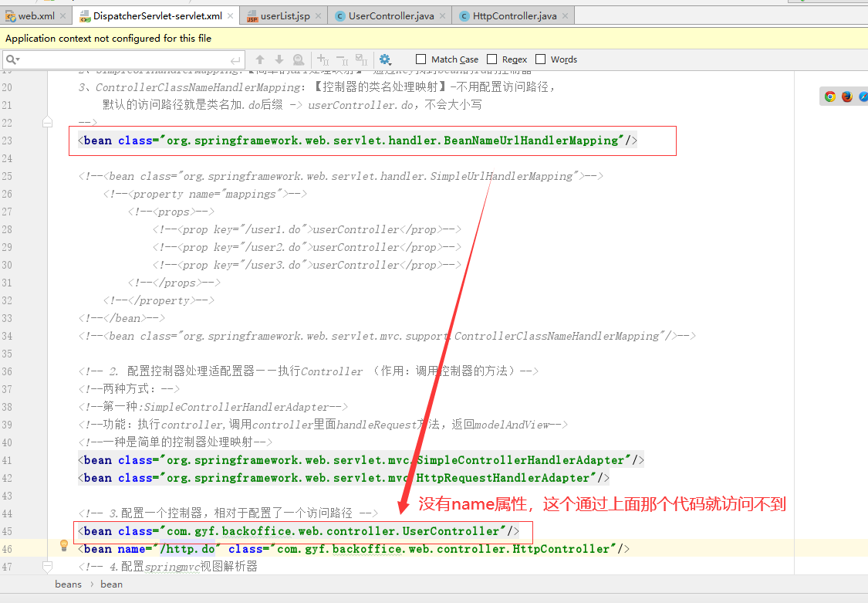Viewport: 868px width, 603px height.
Task: Collapse fold marker at line 47
Action: point(48,567)
